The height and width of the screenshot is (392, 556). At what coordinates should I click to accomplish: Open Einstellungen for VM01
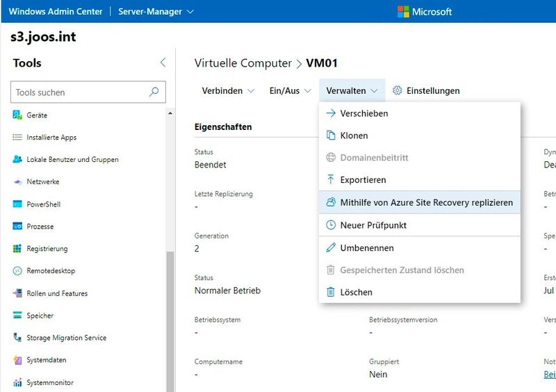click(x=426, y=91)
